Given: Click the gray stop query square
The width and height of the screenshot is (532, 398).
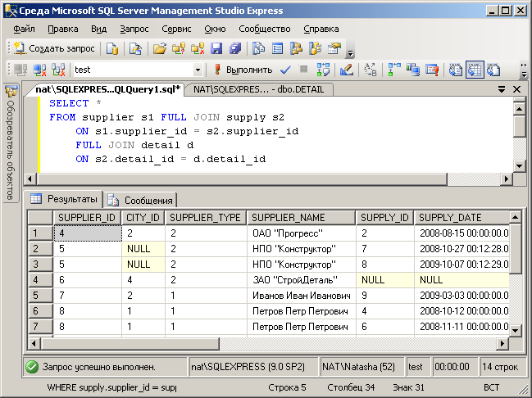Looking at the screenshot, I should coord(303,69).
